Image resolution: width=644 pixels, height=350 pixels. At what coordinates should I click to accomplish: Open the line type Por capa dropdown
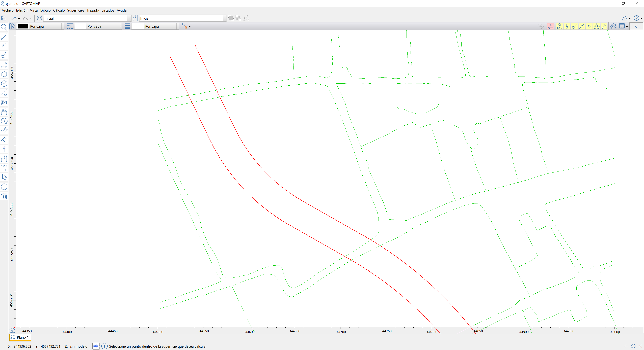(x=120, y=26)
